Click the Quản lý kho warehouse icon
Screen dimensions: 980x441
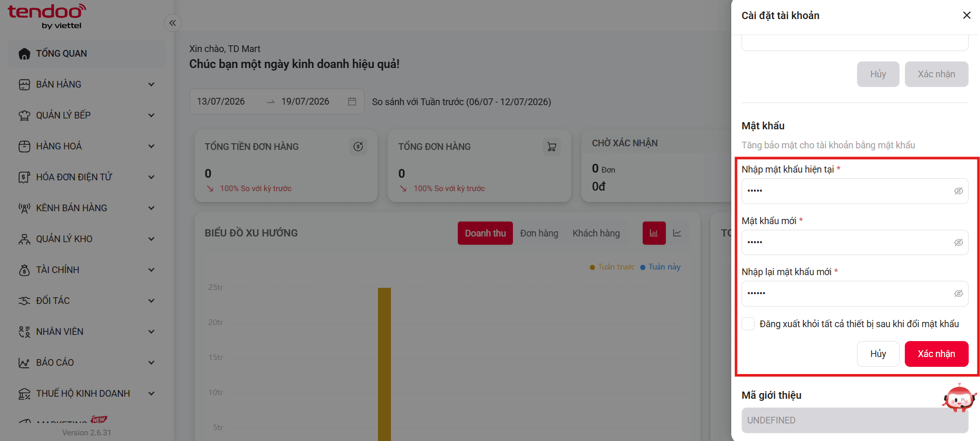pyautogui.click(x=24, y=239)
